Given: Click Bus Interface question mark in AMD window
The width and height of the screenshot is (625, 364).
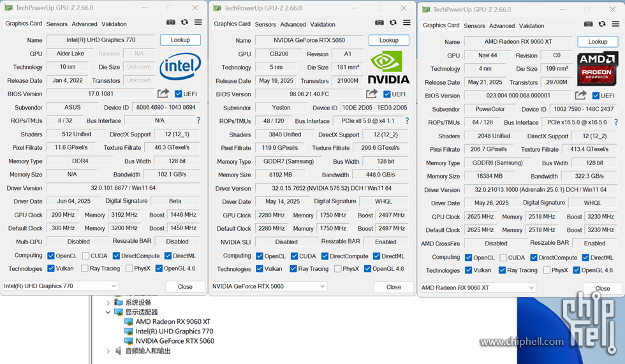Looking at the screenshot, I should 616,122.
